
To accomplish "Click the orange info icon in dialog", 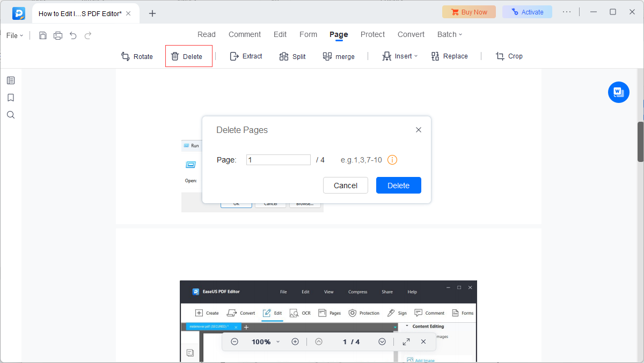I will (392, 160).
